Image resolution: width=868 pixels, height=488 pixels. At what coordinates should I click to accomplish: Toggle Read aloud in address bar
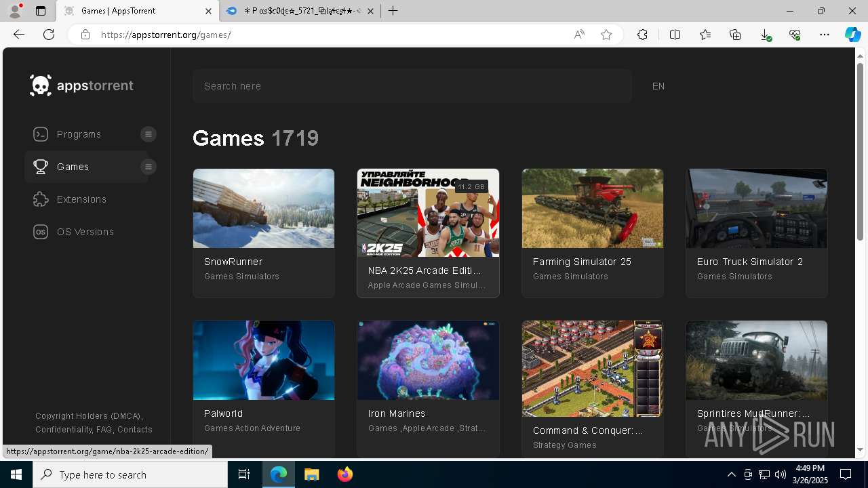pos(579,35)
